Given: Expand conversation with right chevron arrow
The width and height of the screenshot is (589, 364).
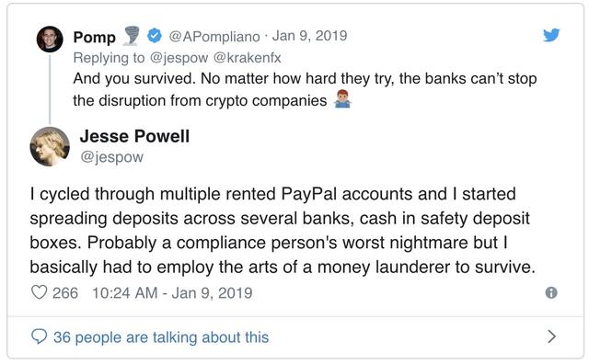Looking at the screenshot, I should pyautogui.click(x=551, y=336).
